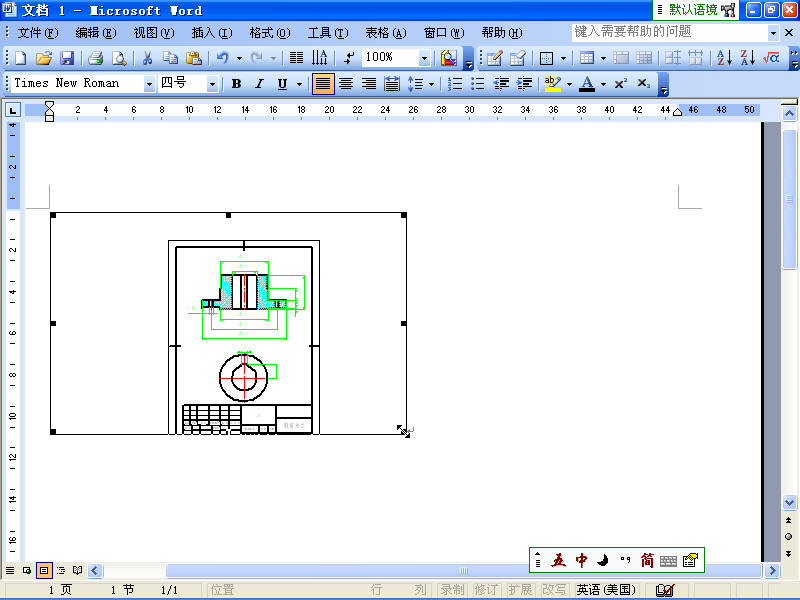Click the help question input box
This screenshot has width=800, height=600.
point(669,32)
